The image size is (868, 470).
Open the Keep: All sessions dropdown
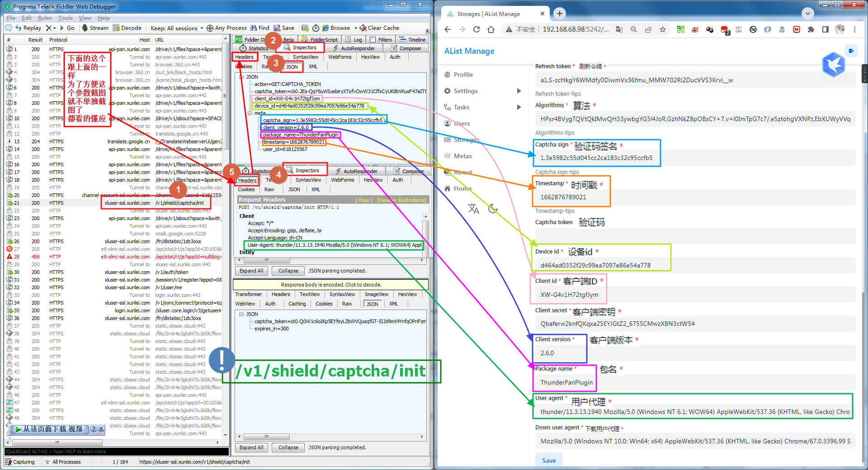pos(177,28)
